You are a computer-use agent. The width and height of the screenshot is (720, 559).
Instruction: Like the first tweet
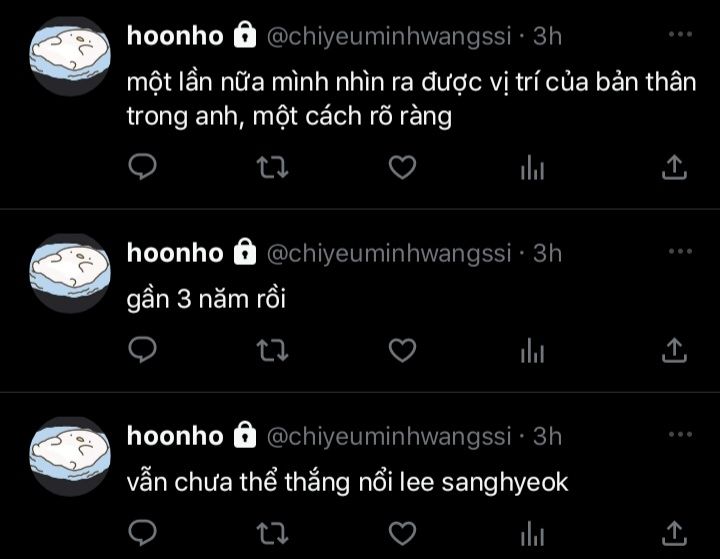click(402, 167)
